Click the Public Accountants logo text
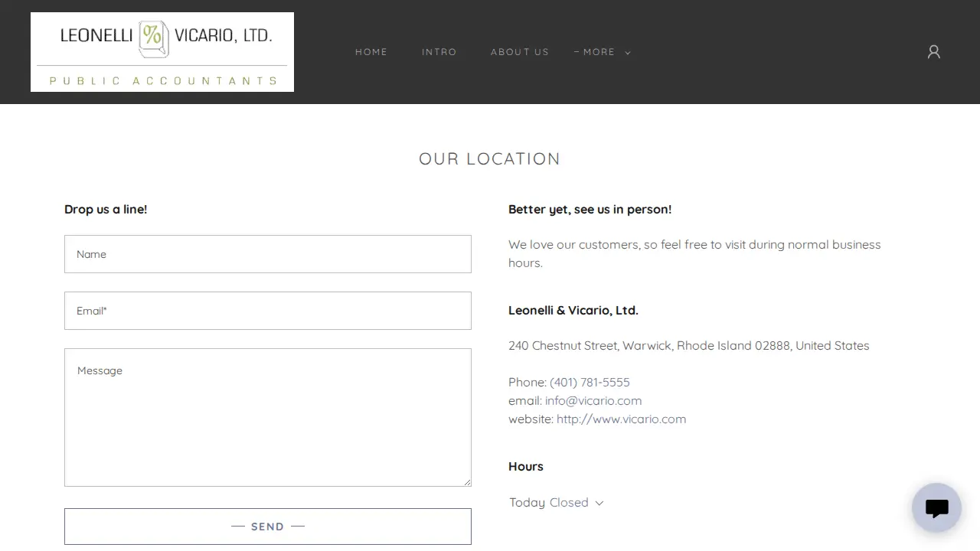 pyautogui.click(x=162, y=80)
